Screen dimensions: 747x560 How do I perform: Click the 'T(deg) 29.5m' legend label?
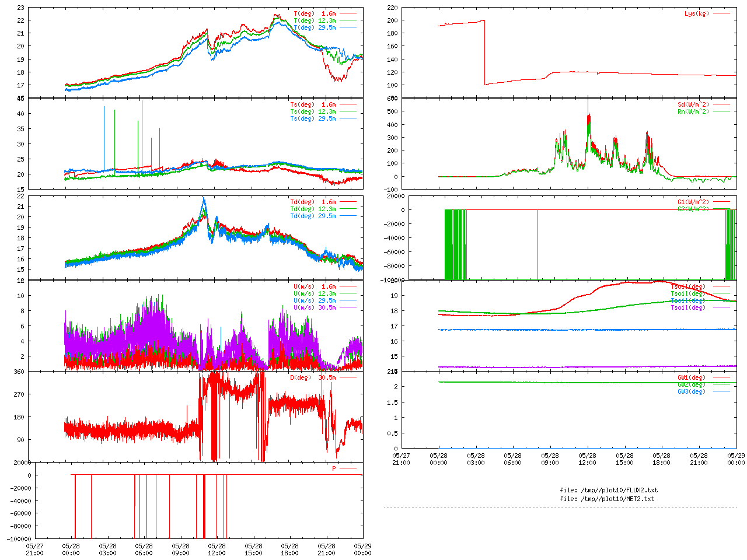[315, 27]
